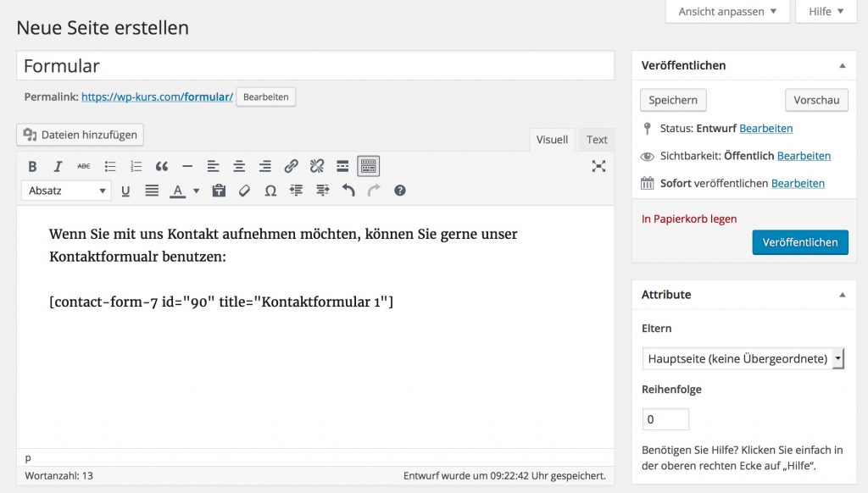
Task: Open the Eltern parent page dropdown
Action: tap(743, 357)
